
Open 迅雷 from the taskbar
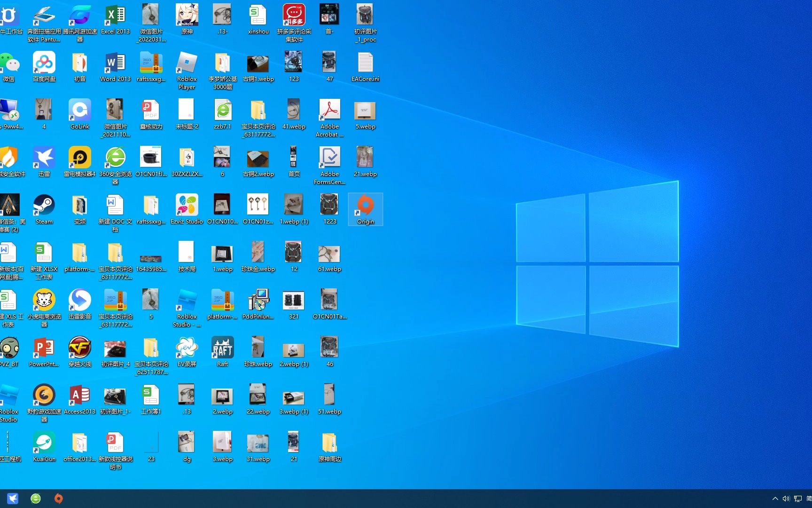point(13,499)
